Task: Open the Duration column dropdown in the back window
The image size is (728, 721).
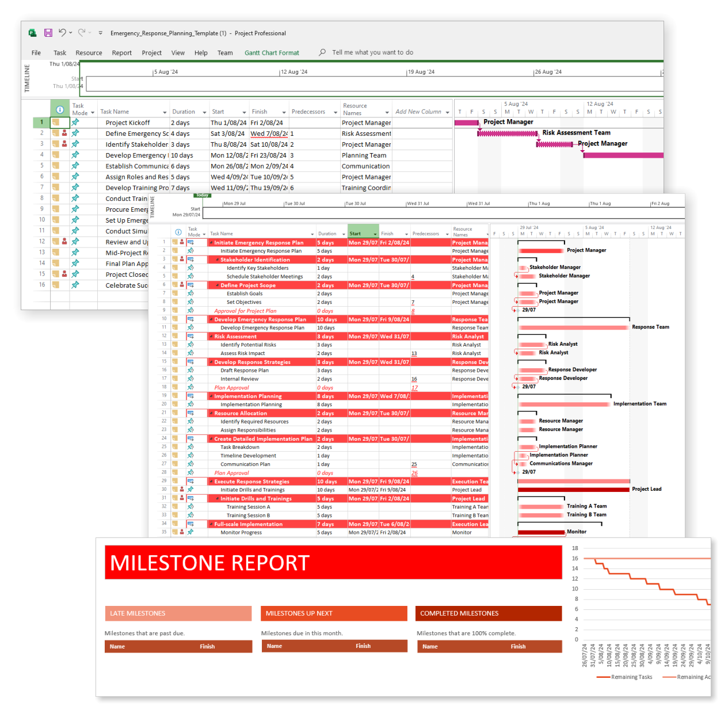Action: pyautogui.click(x=204, y=112)
